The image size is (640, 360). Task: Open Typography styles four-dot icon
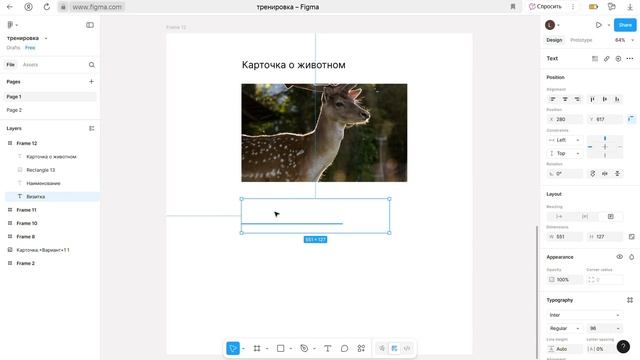tap(630, 300)
